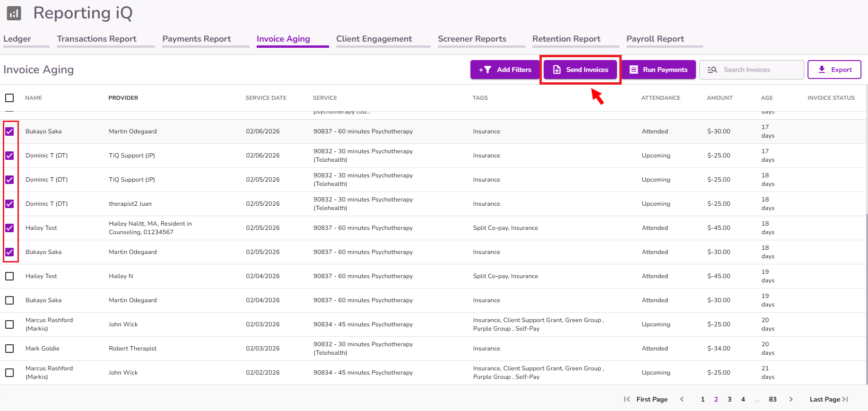
Task: Sort by NAME column header
Action: tap(34, 98)
